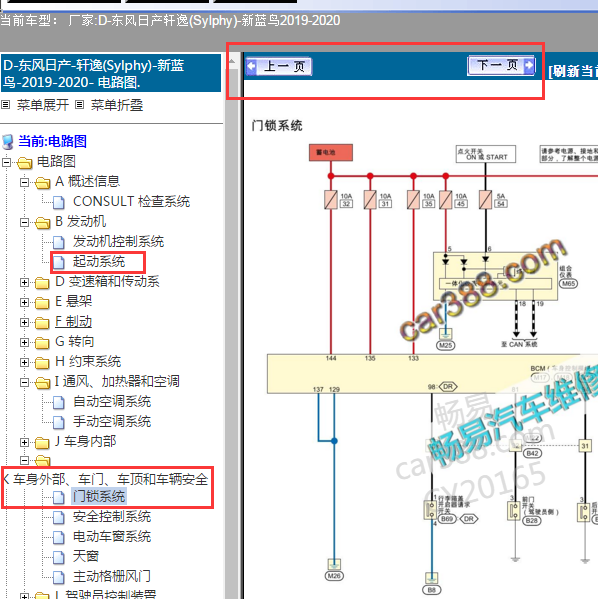Viewport: 598px width, 599px height.
Task: Click scroll-up arrow of left panel scrollbar
Action: tap(232, 60)
